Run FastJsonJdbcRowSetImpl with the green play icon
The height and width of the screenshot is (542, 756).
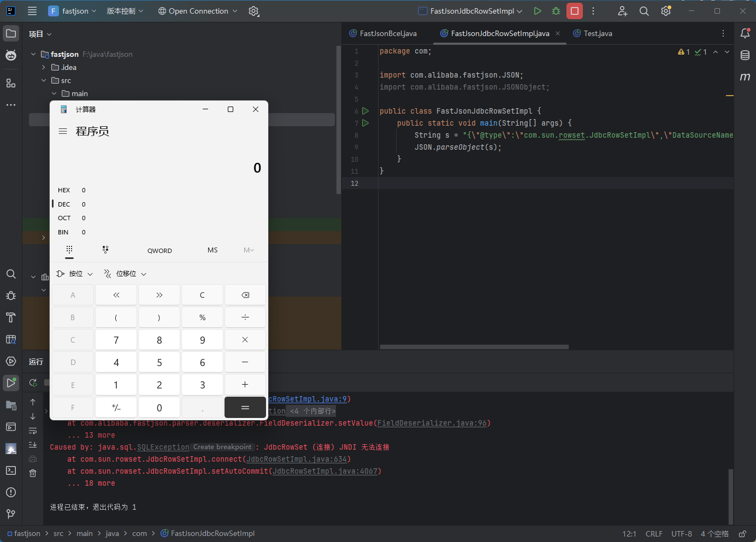coord(538,11)
